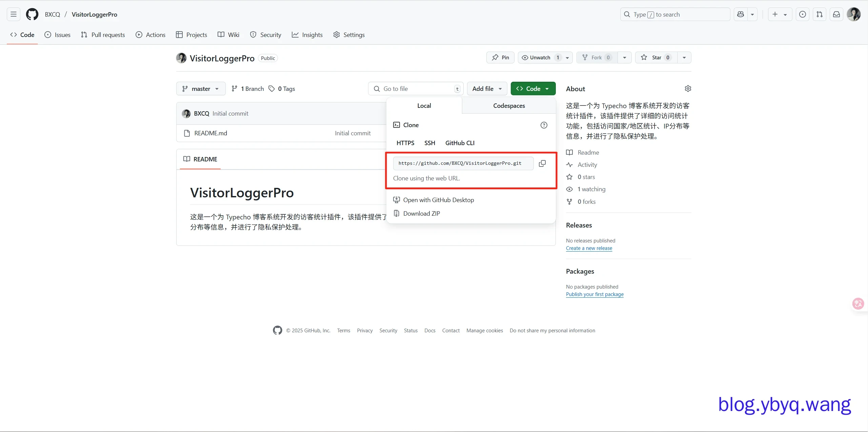Open with GitHub Desktop
Viewport: 868px width, 432px height.
433,200
